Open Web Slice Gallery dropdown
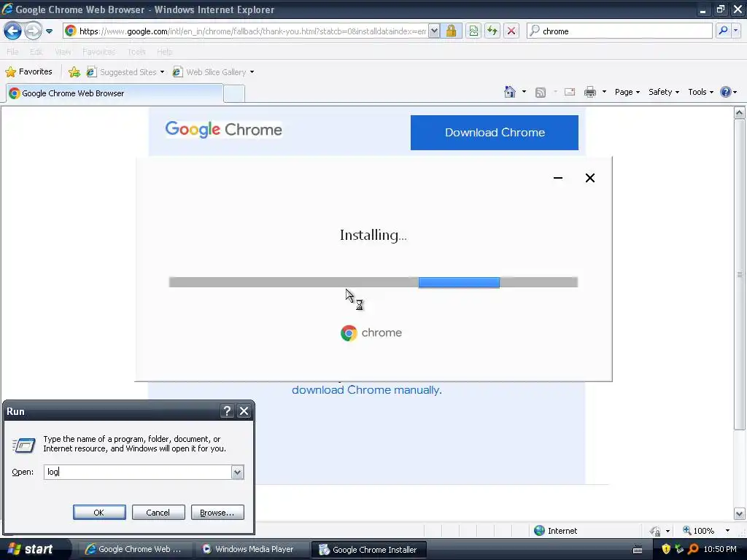The width and height of the screenshot is (747, 560). pos(213,72)
